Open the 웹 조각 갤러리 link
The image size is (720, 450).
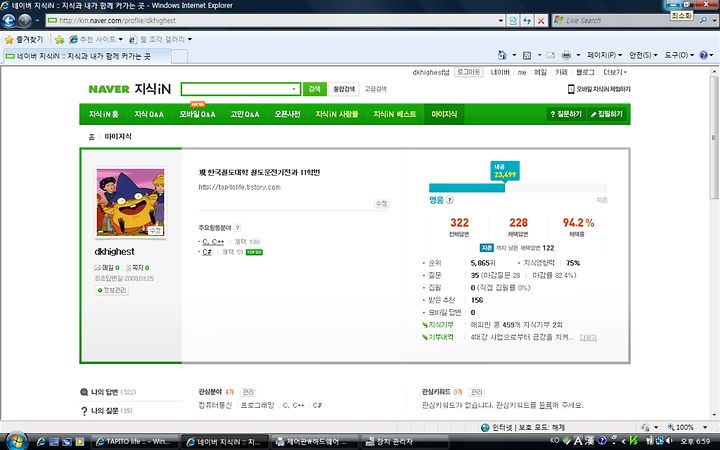160,39
